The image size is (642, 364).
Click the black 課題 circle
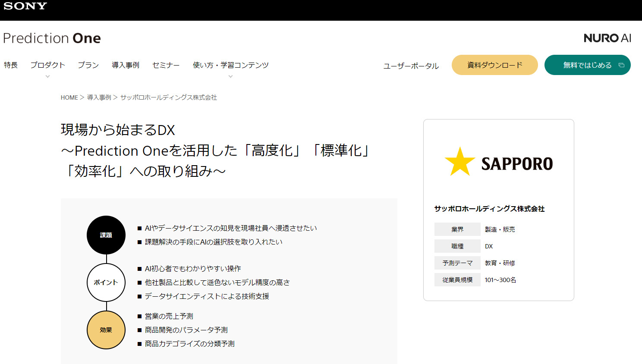click(x=106, y=235)
